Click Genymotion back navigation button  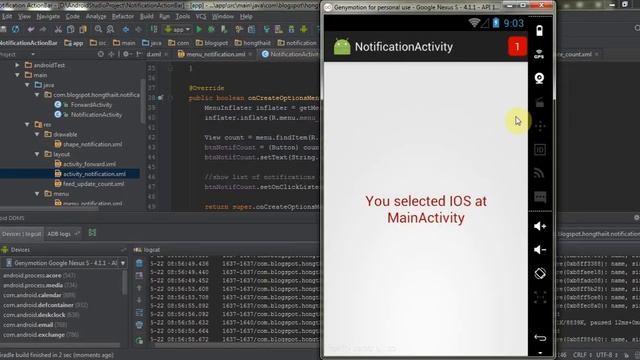(x=540, y=338)
